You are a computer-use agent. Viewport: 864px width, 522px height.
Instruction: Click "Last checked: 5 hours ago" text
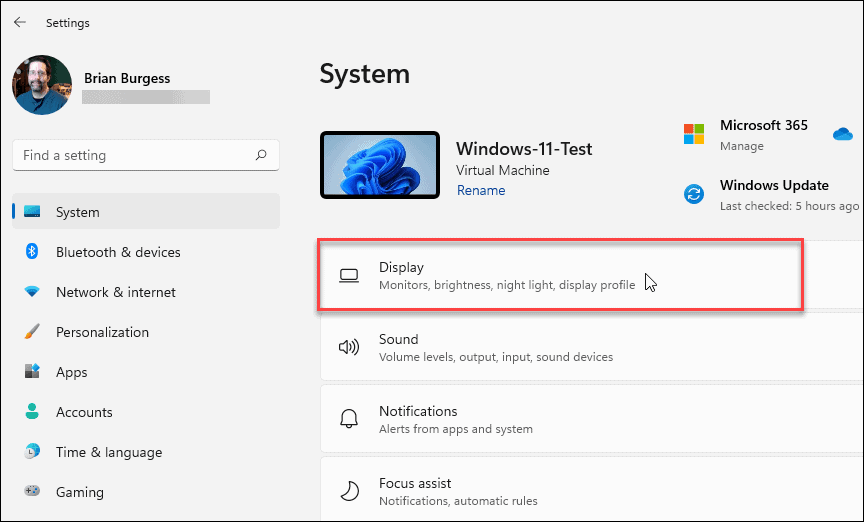click(x=789, y=206)
